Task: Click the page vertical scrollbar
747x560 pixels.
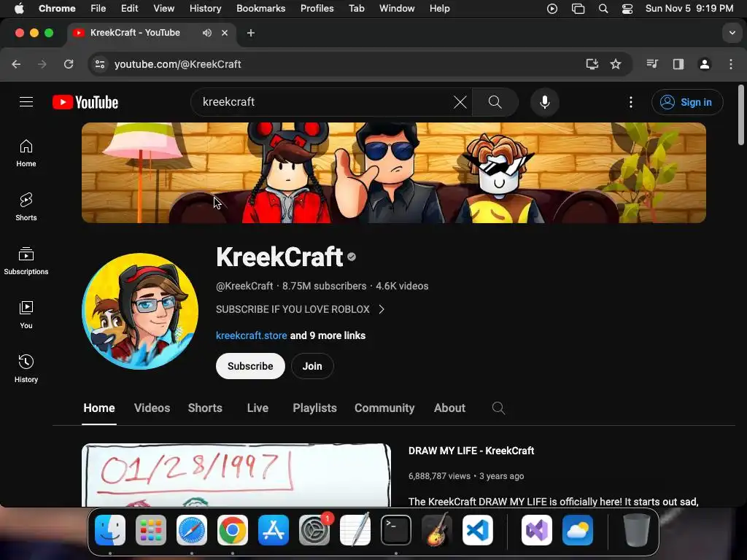Action: [x=741, y=114]
